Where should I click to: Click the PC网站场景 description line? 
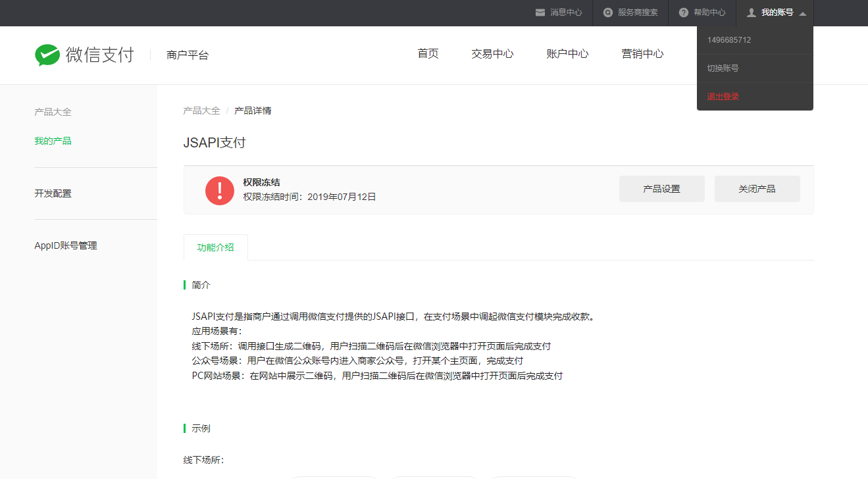pos(377,376)
